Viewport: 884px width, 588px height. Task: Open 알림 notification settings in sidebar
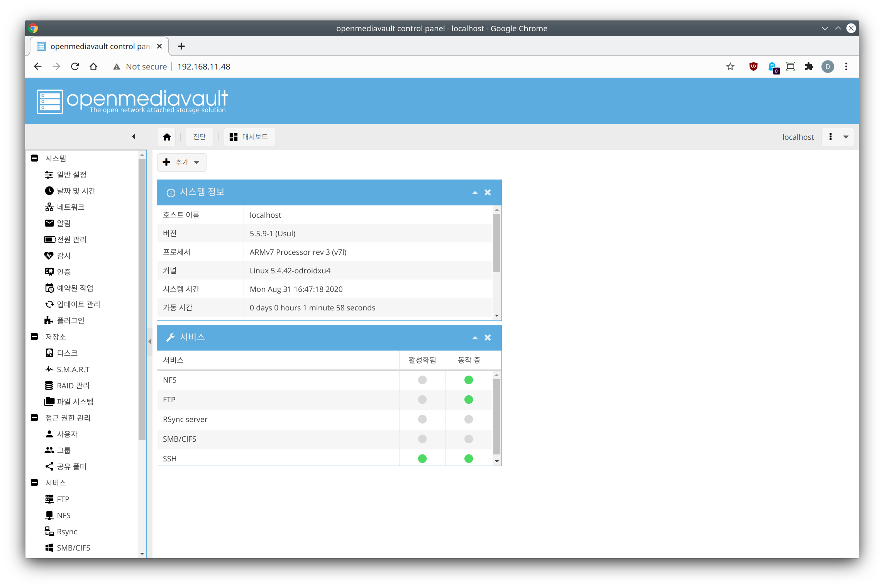[63, 224]
